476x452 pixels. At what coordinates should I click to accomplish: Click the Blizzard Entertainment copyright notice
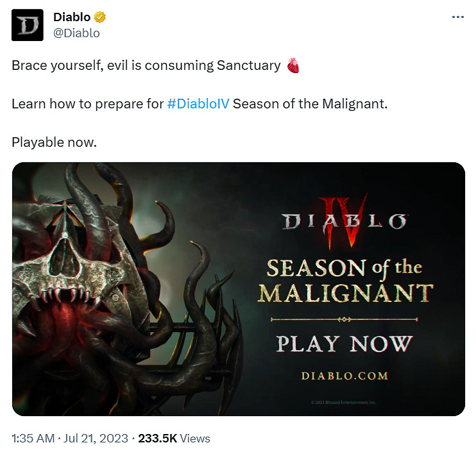[x=344, y=402]
